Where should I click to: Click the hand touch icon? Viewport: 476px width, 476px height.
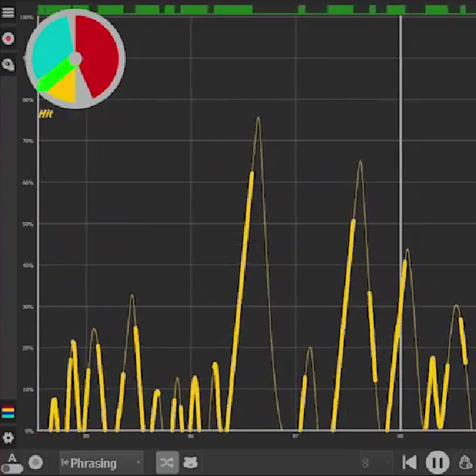465,463
